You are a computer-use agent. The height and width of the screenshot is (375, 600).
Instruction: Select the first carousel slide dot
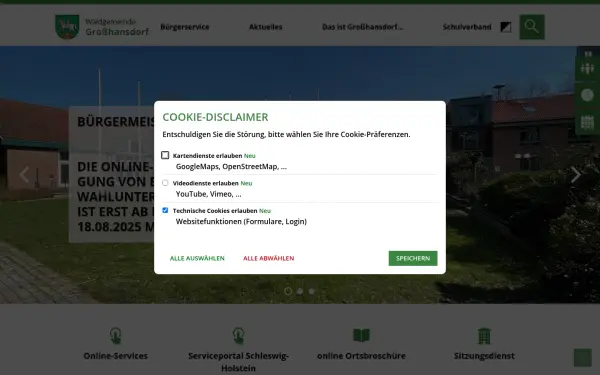pyautogui.click(x=288, y=291)
